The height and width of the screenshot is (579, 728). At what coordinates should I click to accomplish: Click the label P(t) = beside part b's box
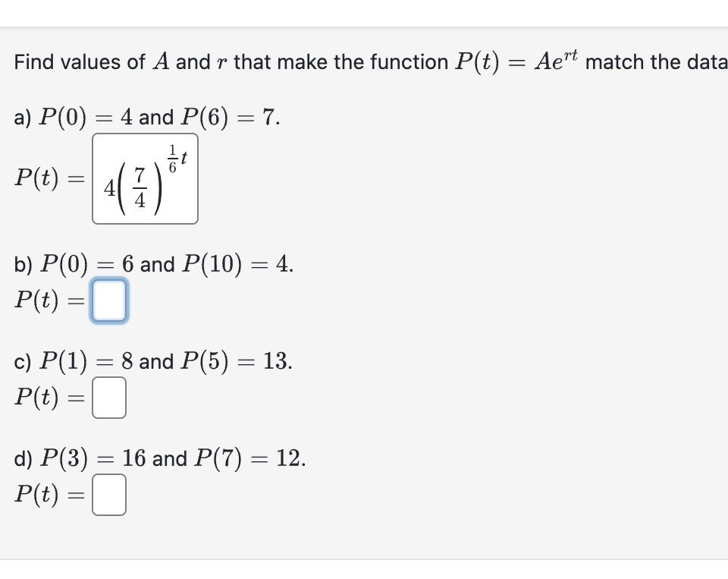[49, 301]
